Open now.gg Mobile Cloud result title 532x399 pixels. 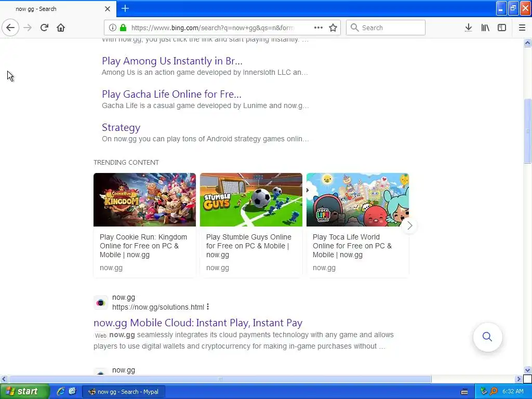click(198, 323)
